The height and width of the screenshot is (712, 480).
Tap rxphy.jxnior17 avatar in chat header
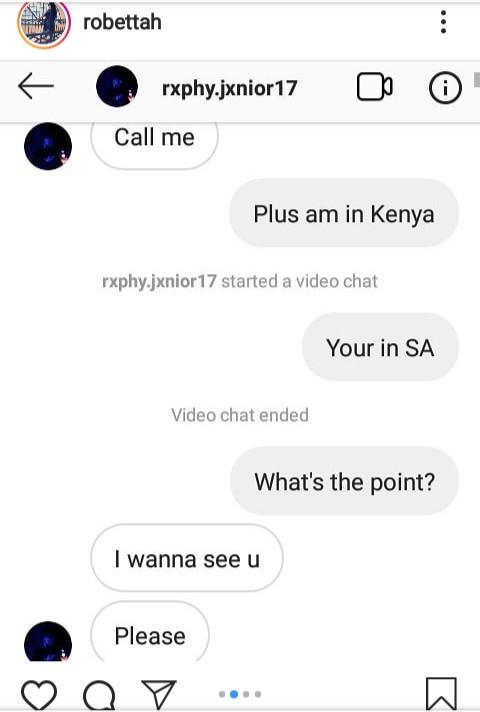coord(117,86)
